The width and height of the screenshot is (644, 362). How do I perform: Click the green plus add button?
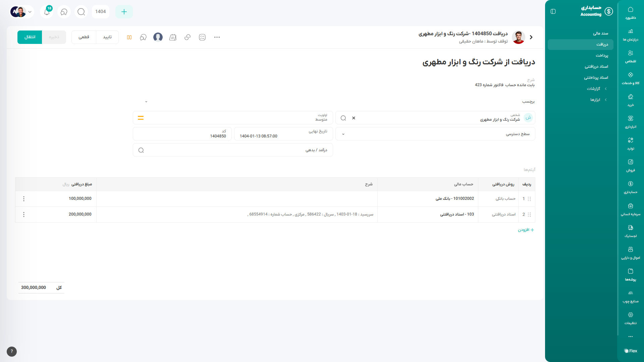point(124,12)
